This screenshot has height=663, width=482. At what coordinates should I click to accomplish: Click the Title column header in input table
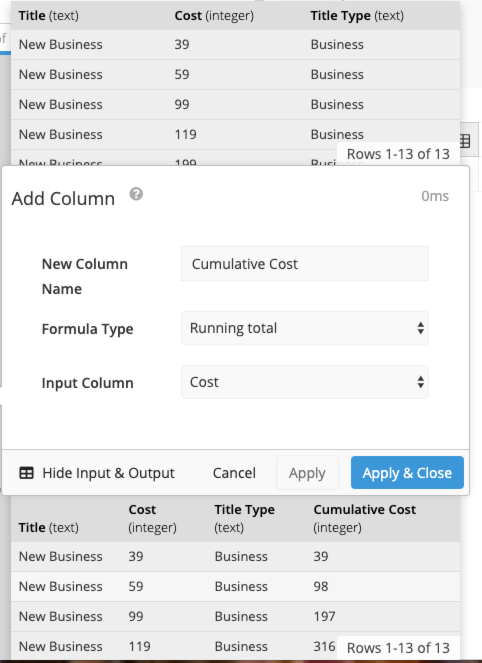pyautogui.click(x=49, y=16)
